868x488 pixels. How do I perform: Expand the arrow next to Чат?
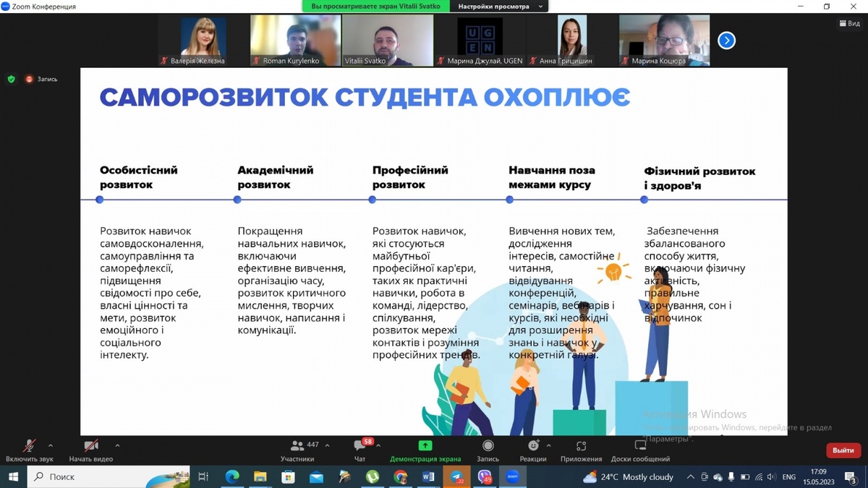(378, 445)
